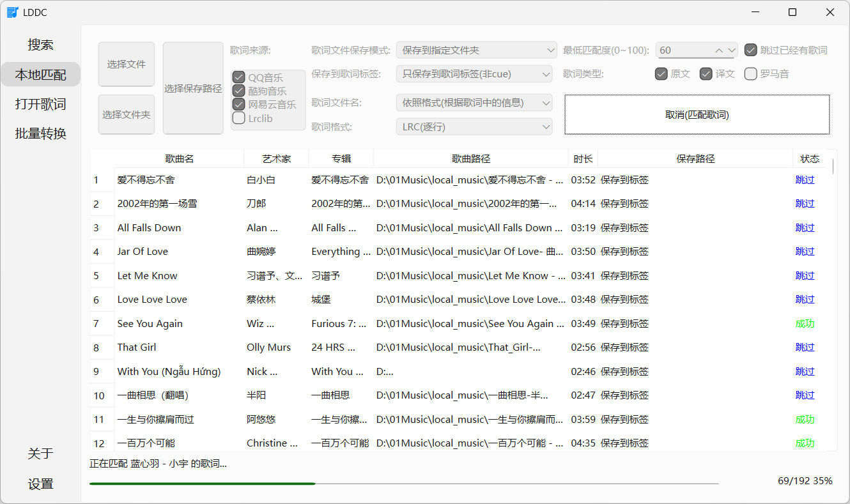
Task: Click the up arrow on minimum match spinner
Action: pyautogui.click(x=719, y=50)
